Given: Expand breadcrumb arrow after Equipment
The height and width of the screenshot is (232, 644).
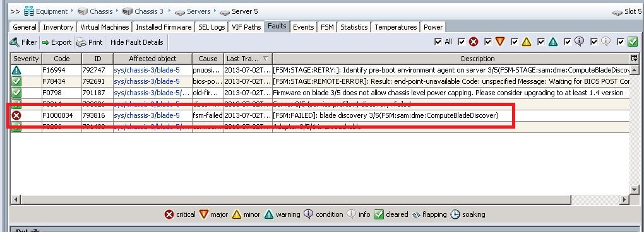Looking at the screenshot, I should point(72,11).
